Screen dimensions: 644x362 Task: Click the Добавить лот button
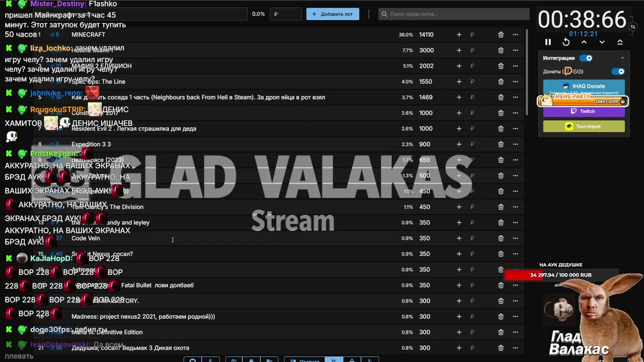(333, 14)
